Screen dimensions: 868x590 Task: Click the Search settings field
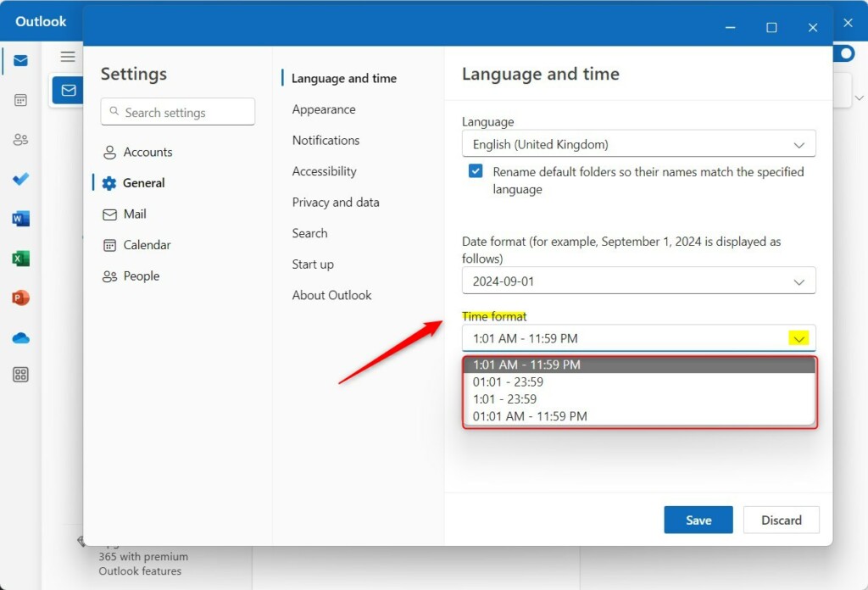coord(177,111)
